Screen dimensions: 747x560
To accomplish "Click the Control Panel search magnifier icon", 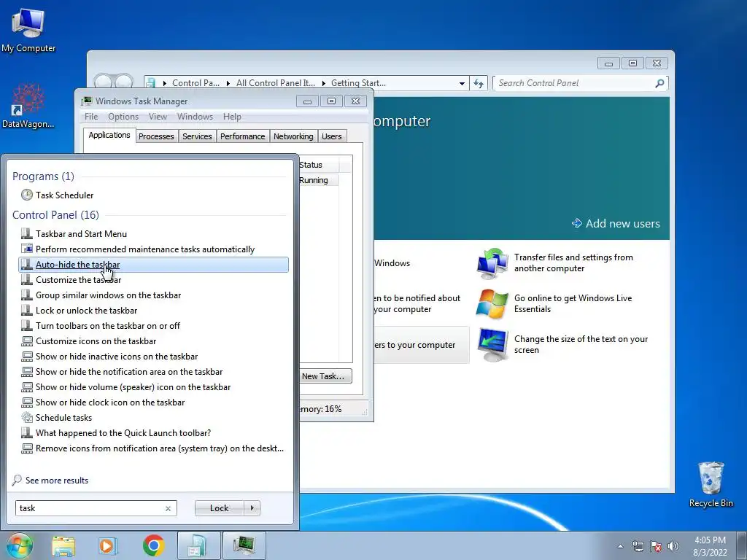I will (659, 83).
